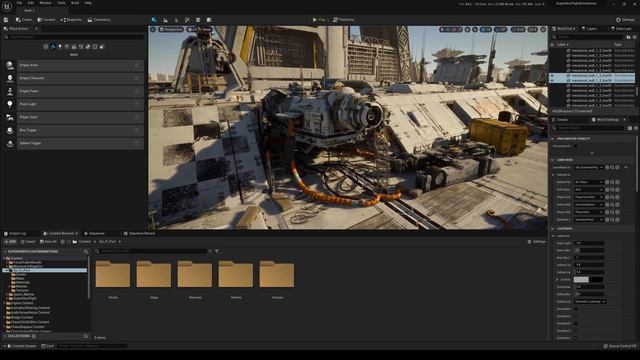
Task: Select the Recently Placed category icon
Action: pyautogui.click(x=46, y=47)
